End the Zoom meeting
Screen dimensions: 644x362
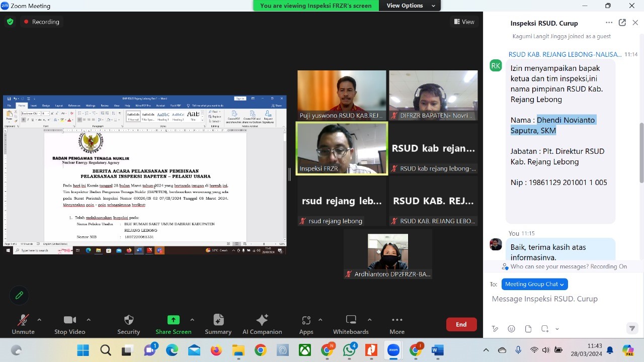click(461, 324)
